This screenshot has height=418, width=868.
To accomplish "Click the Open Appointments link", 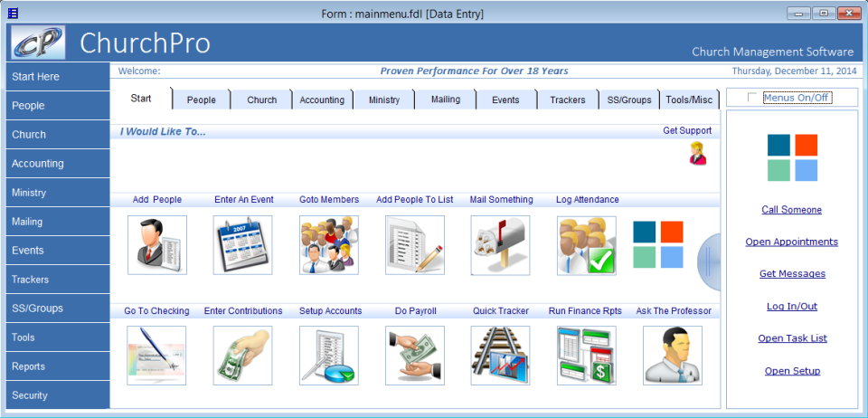I will click(792, 242).
